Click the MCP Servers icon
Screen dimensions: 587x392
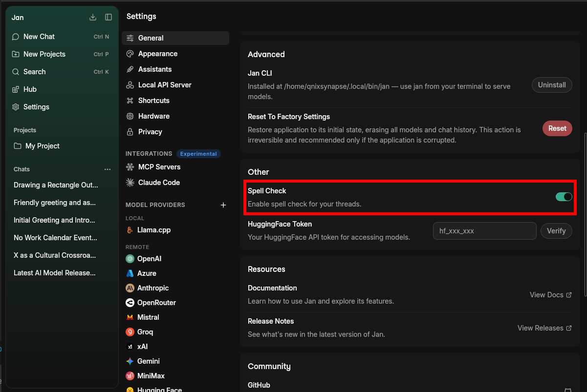130,167
